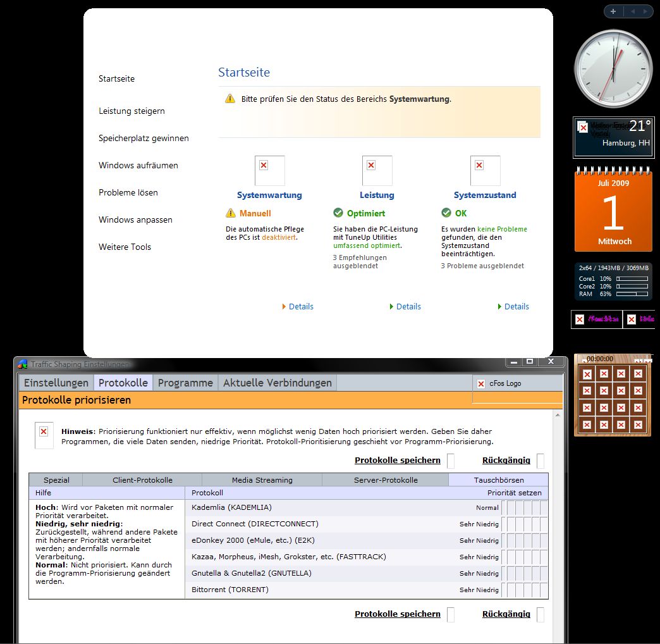Open the Juli 2009 calendar gadget
The image size is (660, 644).
pyautogui.click(x=613, y=209)
